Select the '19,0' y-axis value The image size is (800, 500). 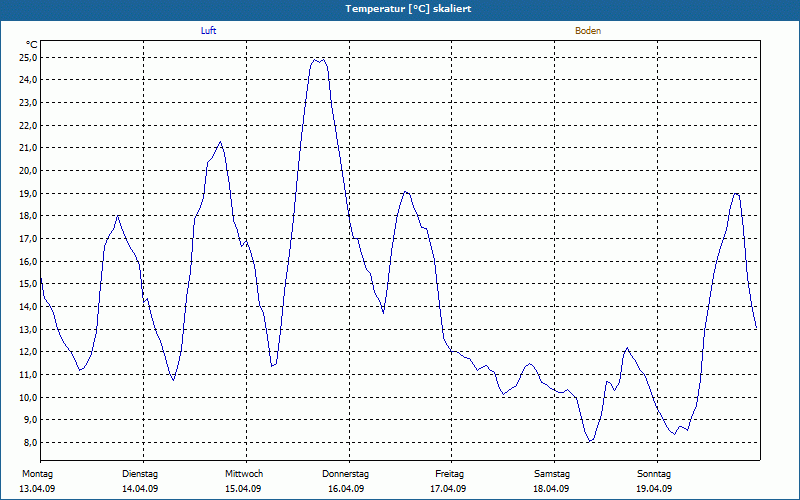coord(28,193)
